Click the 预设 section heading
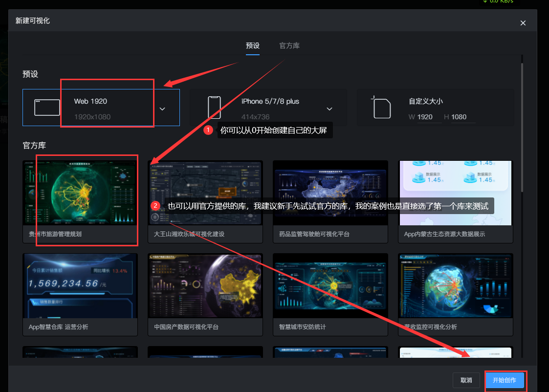Viewport: 549px width, 392px height. click(30, 74)
